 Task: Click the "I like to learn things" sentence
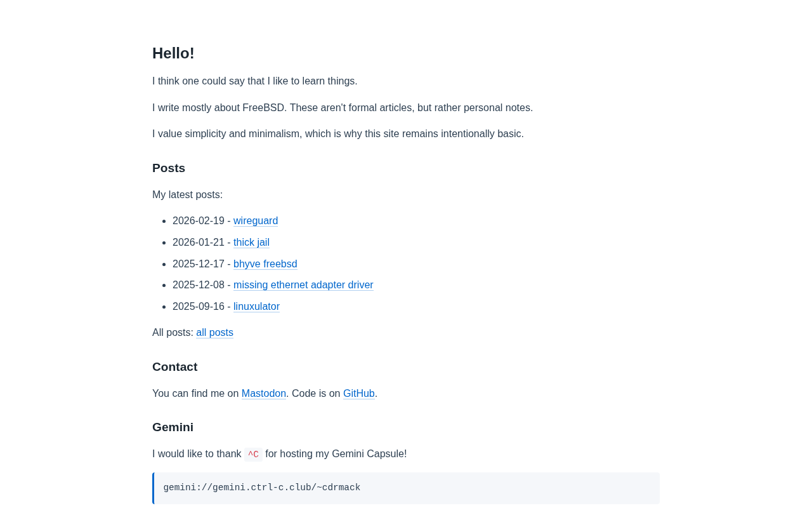[x=255, y=81]
